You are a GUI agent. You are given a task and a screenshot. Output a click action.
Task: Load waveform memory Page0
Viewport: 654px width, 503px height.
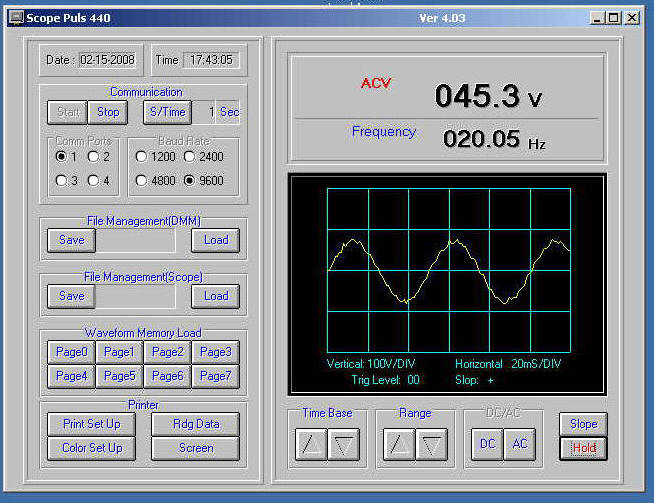[71, 352]
